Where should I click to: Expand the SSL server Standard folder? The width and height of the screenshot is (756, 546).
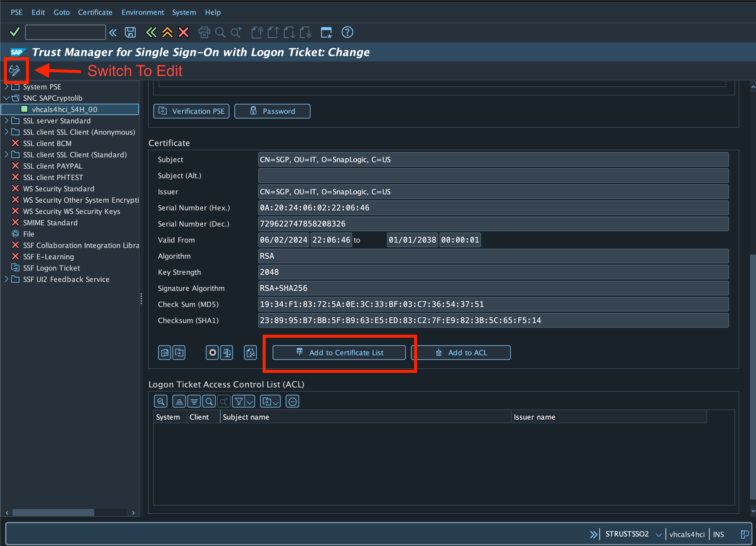pos(6,121)
